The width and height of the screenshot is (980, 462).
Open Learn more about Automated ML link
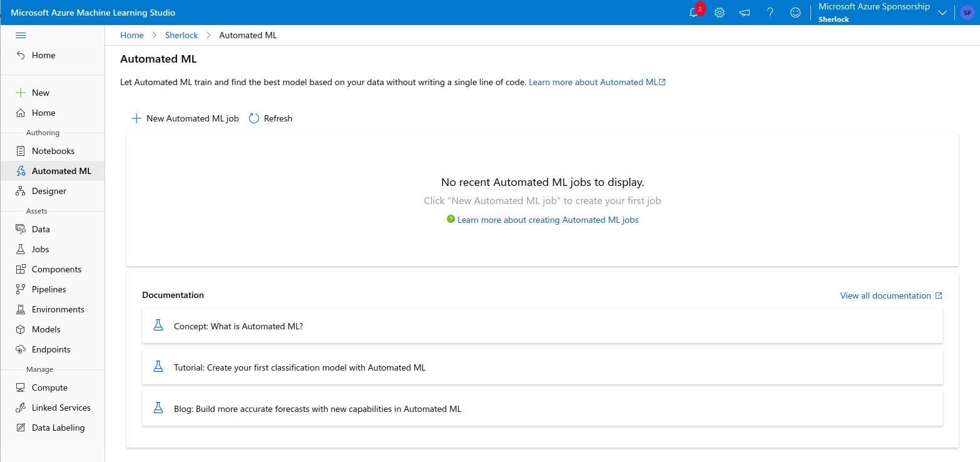(x=597, y=82)
